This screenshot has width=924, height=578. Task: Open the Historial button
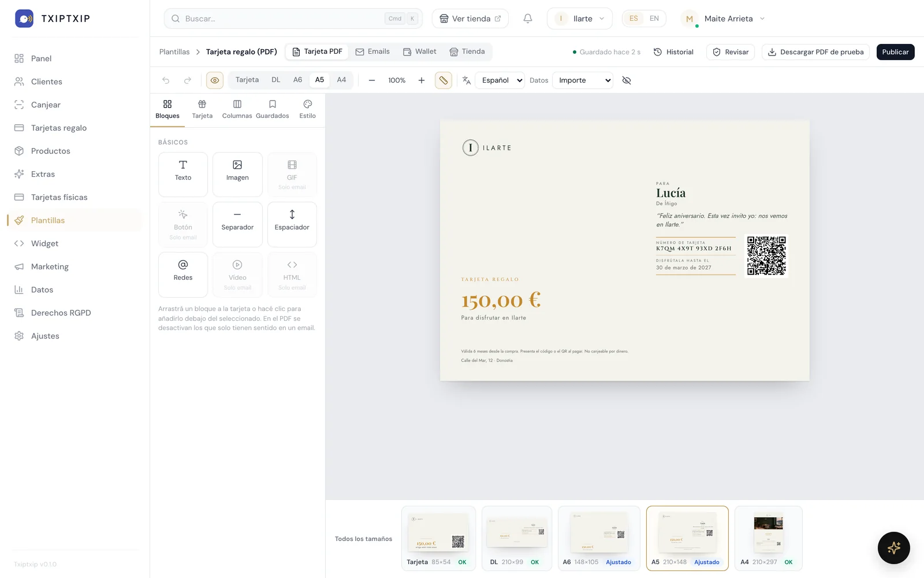[x=673, y=52]
